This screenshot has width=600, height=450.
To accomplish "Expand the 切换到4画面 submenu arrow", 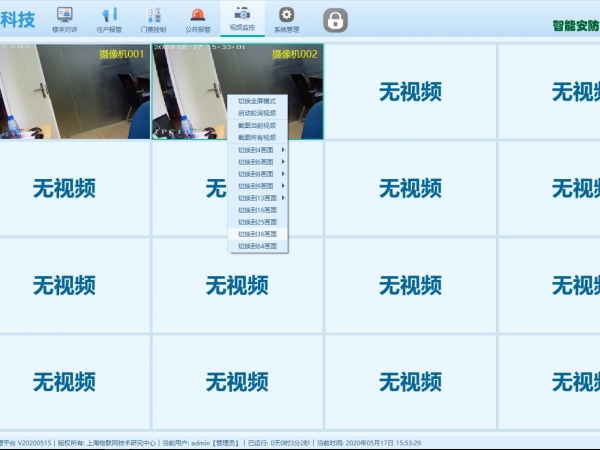I will 283,150.
